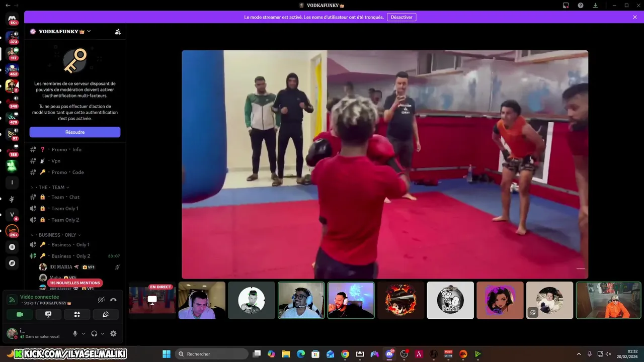
Task: Click the noise suppression icon by Vidéo connectée
Action: click(x=101, y=300)
